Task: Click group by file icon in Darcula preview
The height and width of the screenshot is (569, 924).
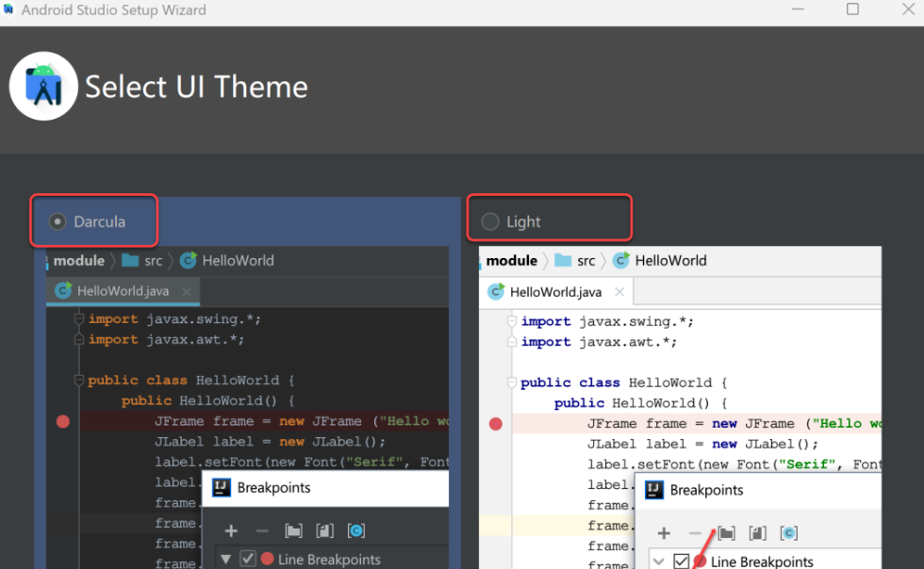Action: 324,530
